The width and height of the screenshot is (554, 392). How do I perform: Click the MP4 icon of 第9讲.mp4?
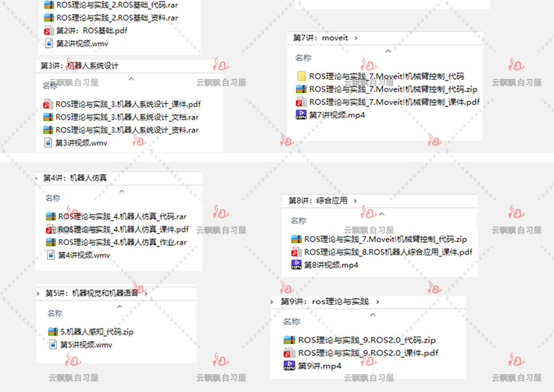(x=289, y=365)
